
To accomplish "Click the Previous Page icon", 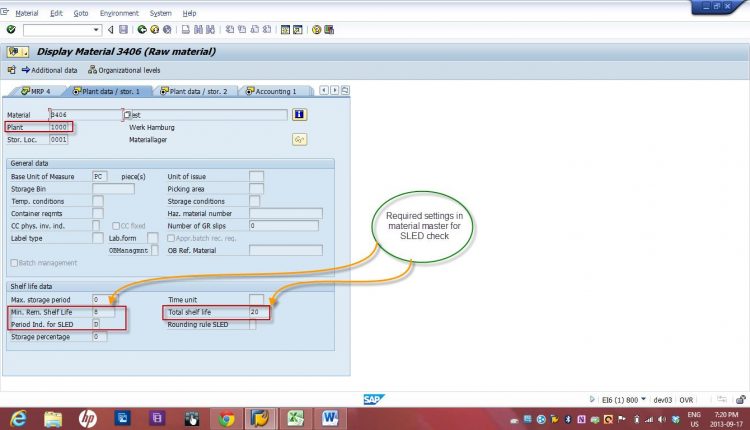I will 242,30.
